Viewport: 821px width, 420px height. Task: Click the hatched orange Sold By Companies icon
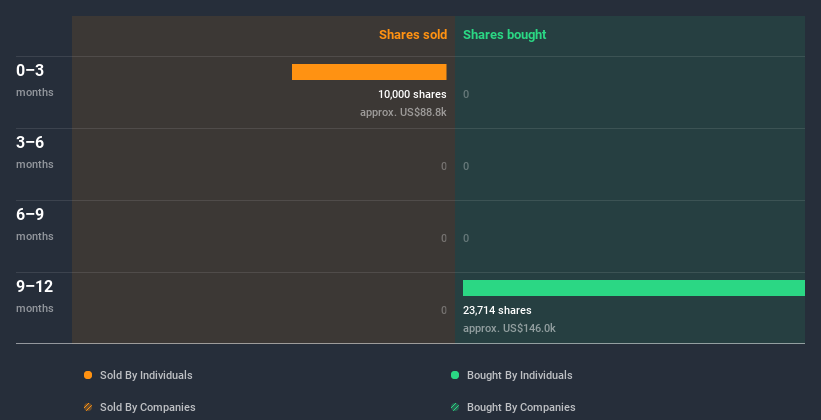[88, 407]
